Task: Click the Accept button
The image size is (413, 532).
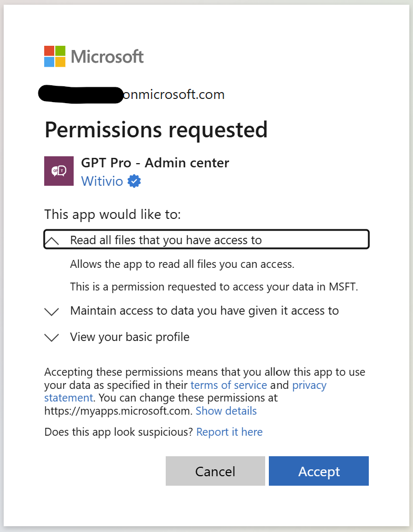Action: [318, 470]
